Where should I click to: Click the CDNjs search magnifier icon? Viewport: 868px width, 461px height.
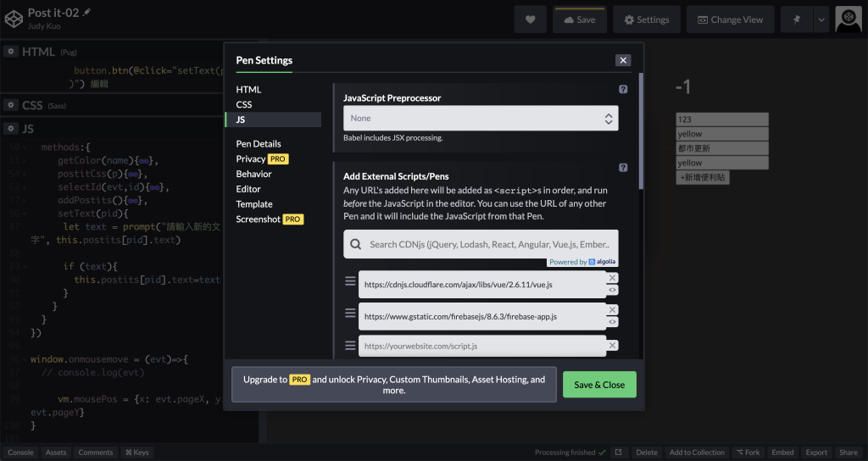(356, 244)
